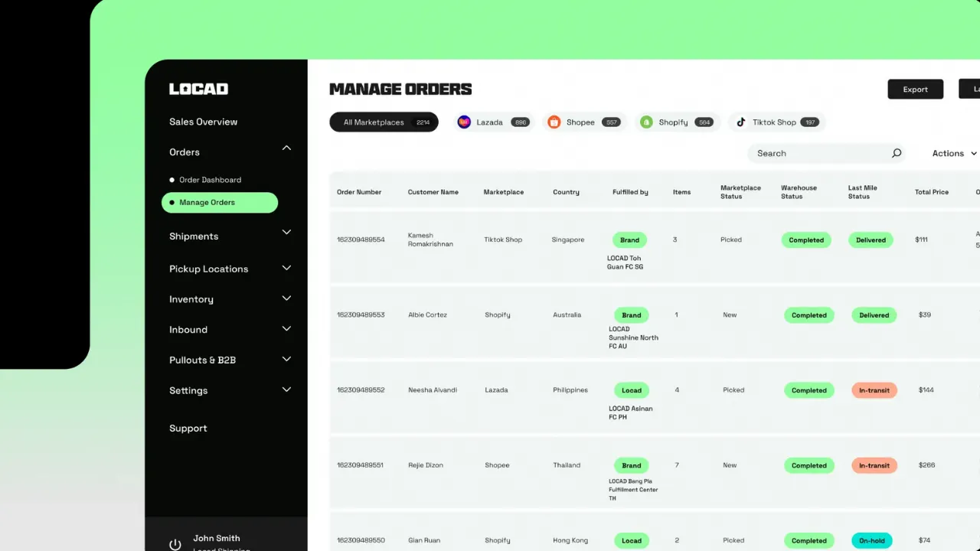Click the Search input field

[x=812, y=153]
